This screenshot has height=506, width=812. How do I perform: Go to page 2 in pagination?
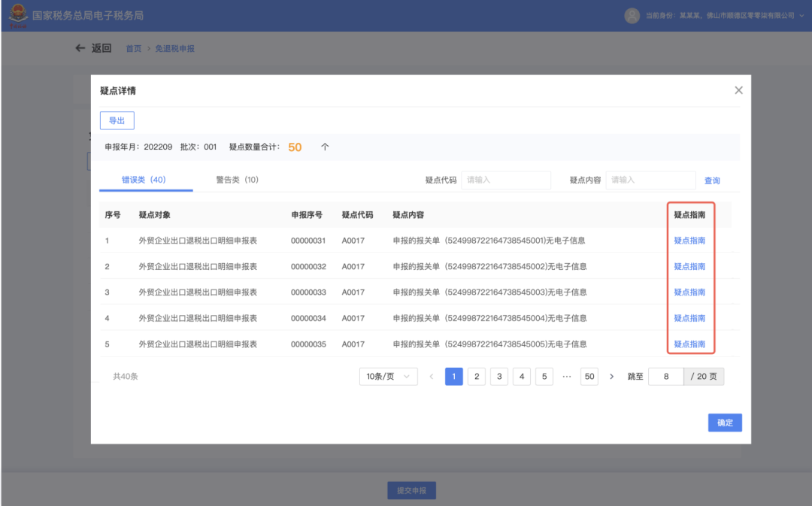(477, 377)
